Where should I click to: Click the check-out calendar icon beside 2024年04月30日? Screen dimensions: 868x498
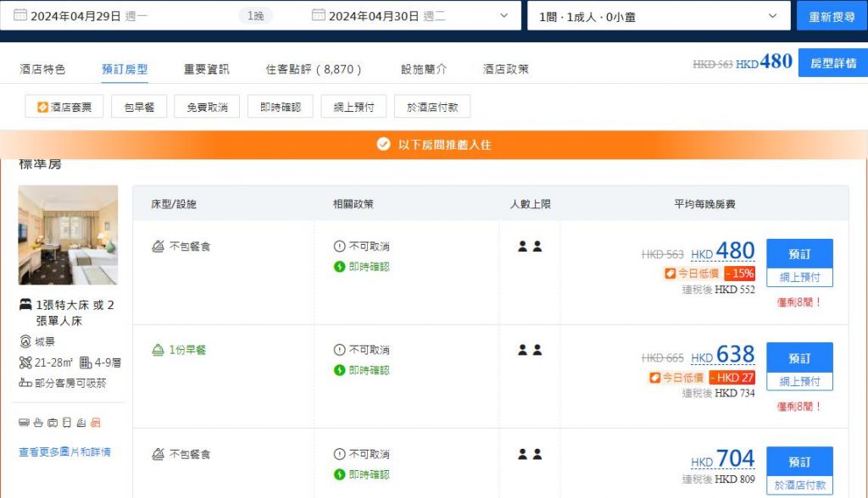319,15
